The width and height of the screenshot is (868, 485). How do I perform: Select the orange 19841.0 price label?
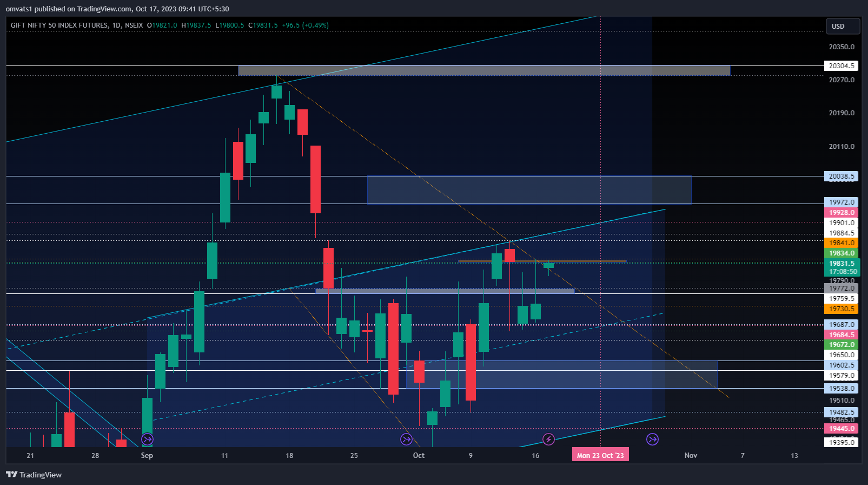(842, 243)
